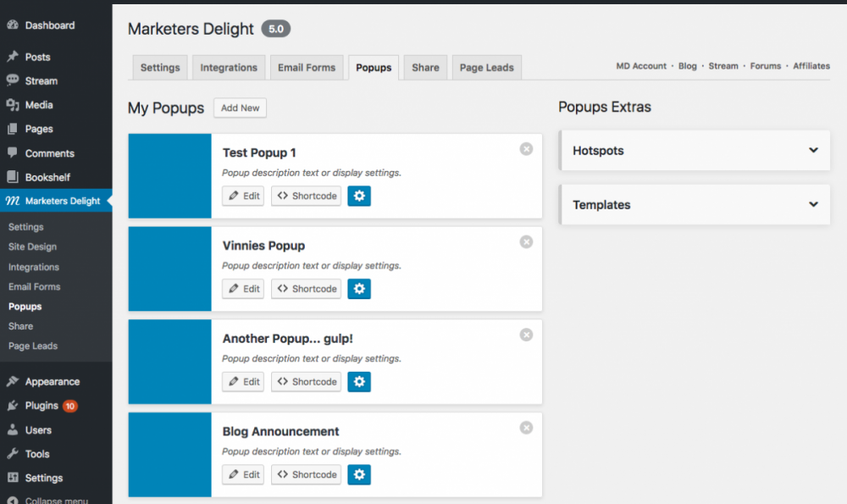Open settings gear for Test Popup 1

point(358,196)
